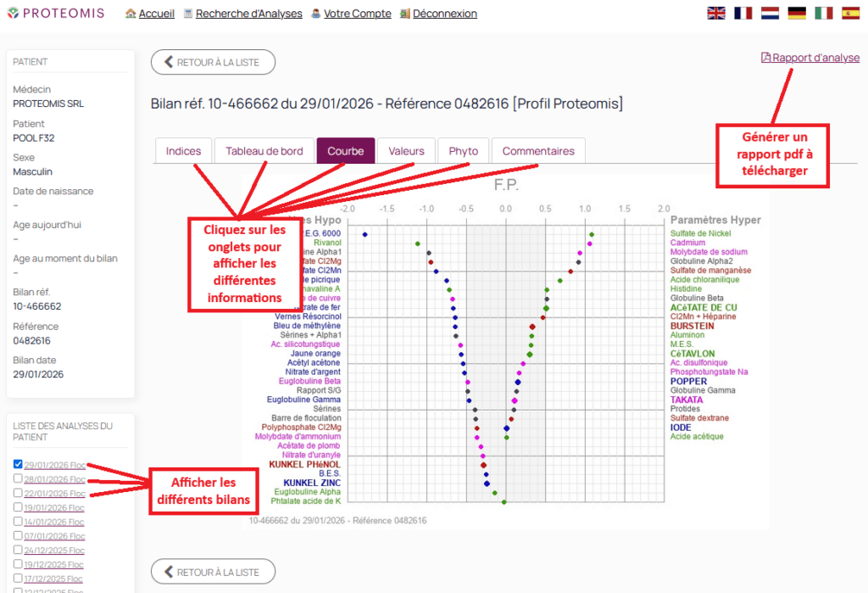Select the Italian flag icon
Viewport: 868px width, 593px height.
coord(823,13)
